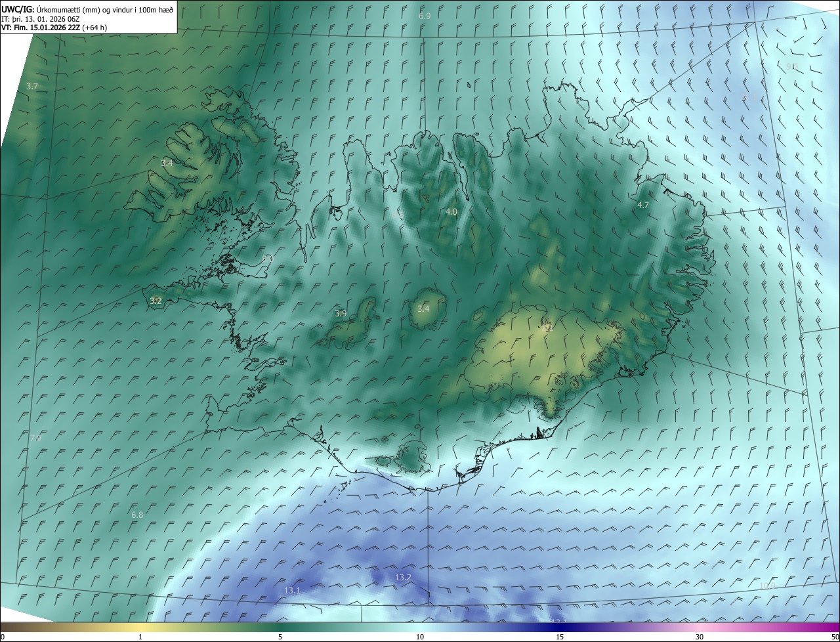Click the 13.1 value south of Iceland

tap(292, 591)
